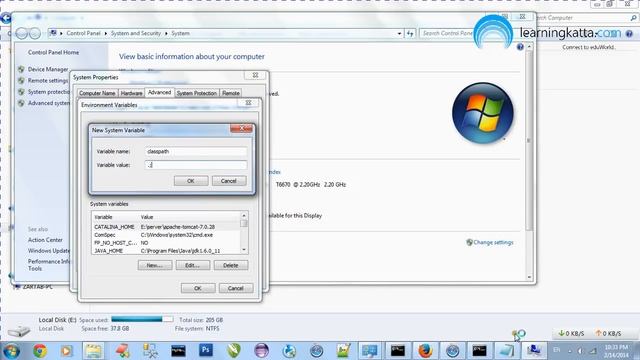Select the Advanced tab

[x=160, y=92]
